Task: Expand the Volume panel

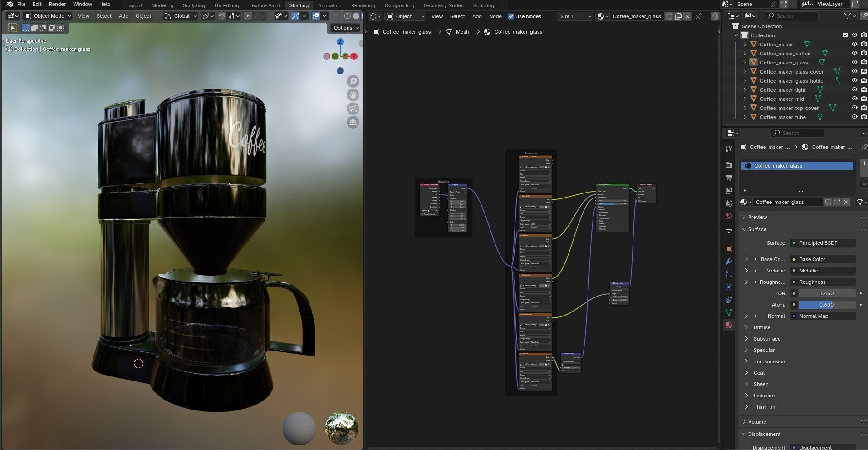Action: tap(756, 422)
